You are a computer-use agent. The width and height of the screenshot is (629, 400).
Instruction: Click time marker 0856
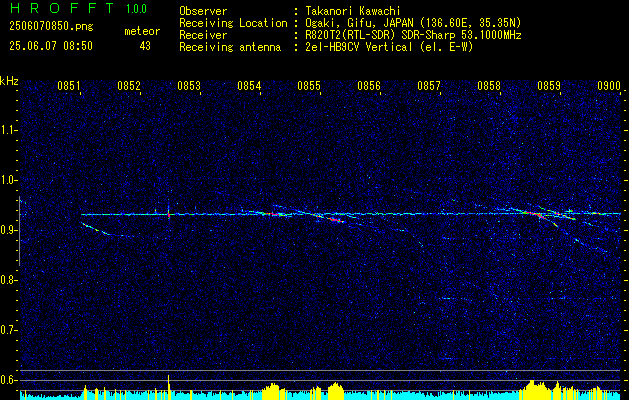point(369,85)
